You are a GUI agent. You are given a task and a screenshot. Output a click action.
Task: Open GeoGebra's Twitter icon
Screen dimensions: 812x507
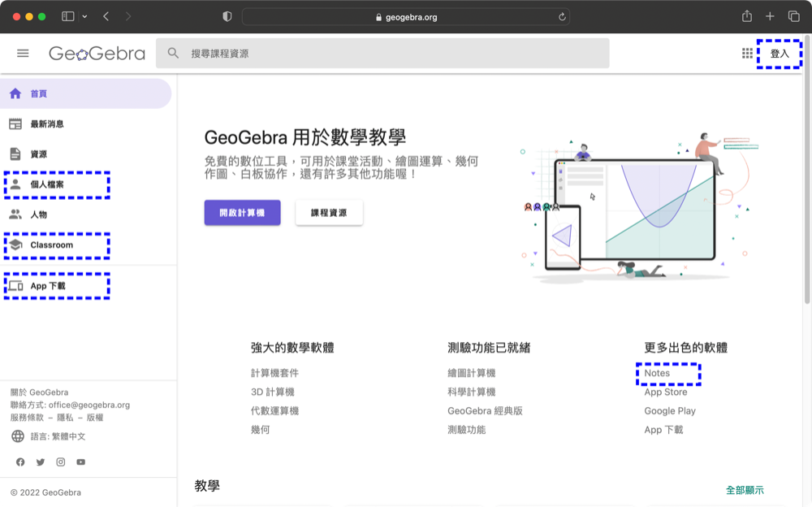point(41,461)
